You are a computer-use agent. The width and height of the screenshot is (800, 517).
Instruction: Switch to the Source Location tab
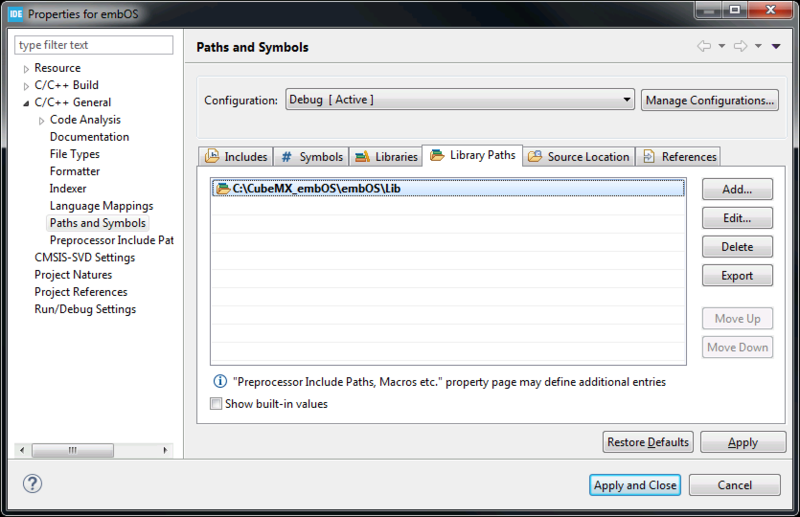coord(579,156)
